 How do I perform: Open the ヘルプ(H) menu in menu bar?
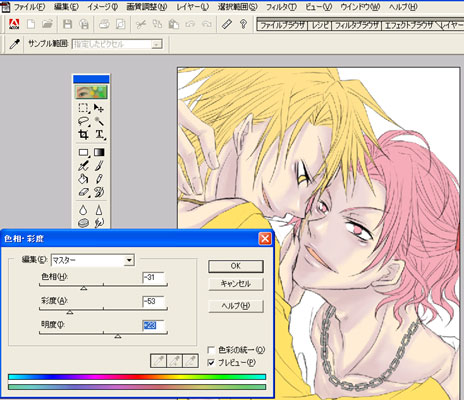pos(403,6)
